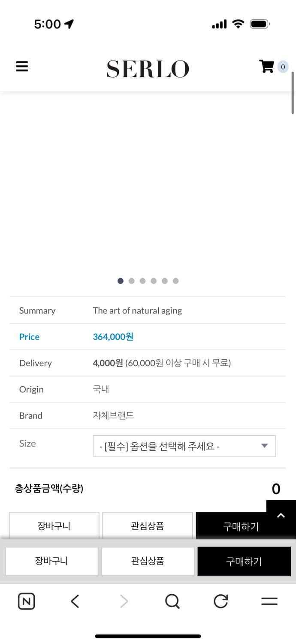Viewport: 296px width, 644px height.
Task: Reload the page with the refresh icon
Action: point(220,601)
